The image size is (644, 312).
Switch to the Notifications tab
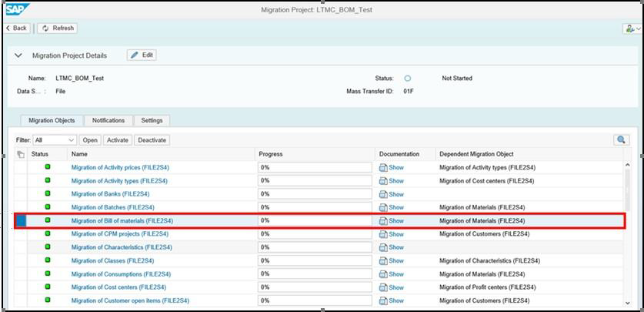pyautogui.click(x=108, y=121)
